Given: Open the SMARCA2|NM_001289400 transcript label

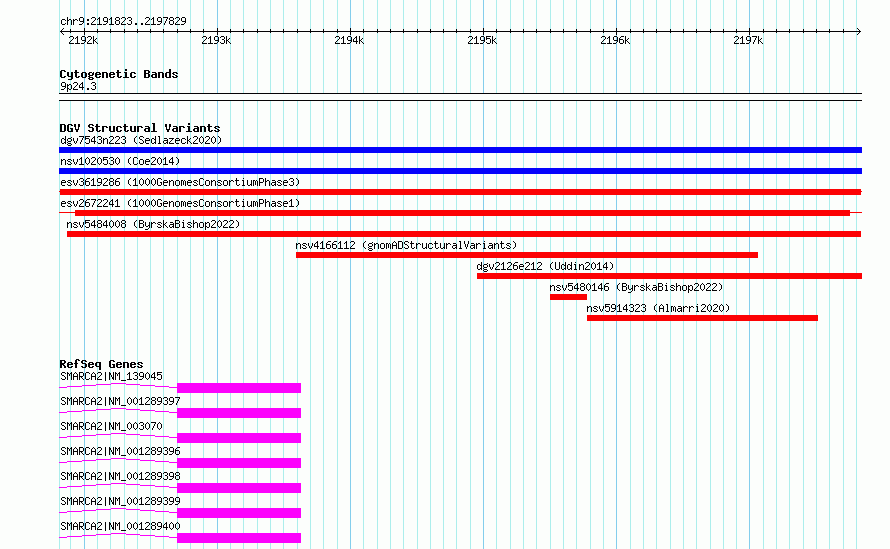Looking at the screenshot, I should point(120,526).
